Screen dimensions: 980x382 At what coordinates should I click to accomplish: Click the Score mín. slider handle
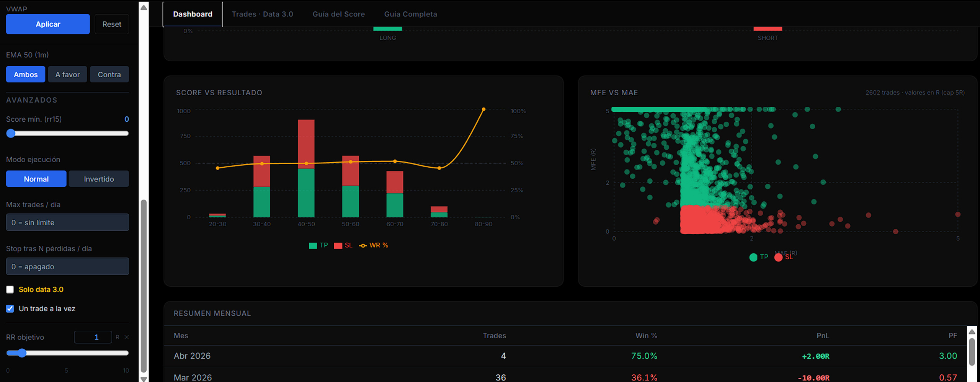pos(11,133)
